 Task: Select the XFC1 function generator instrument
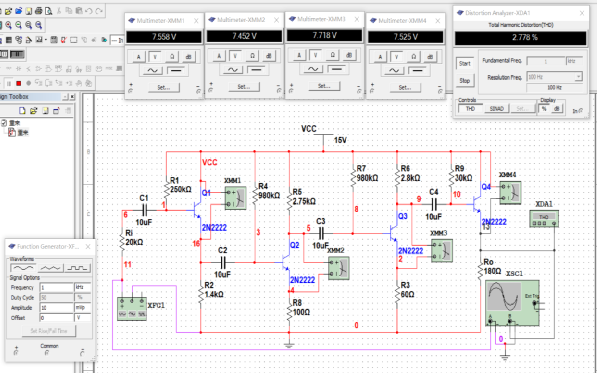[x=132, y=308]
